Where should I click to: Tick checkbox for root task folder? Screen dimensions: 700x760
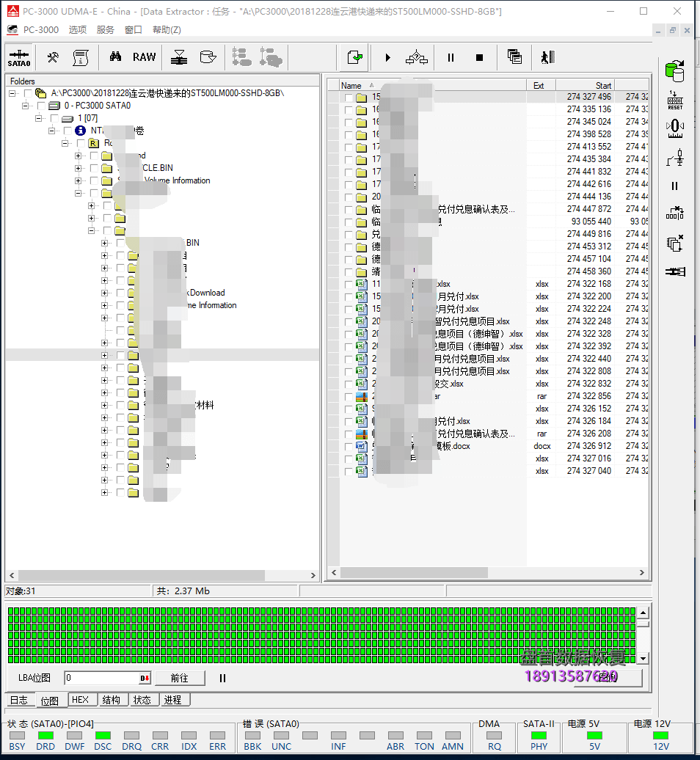[28, 93]
